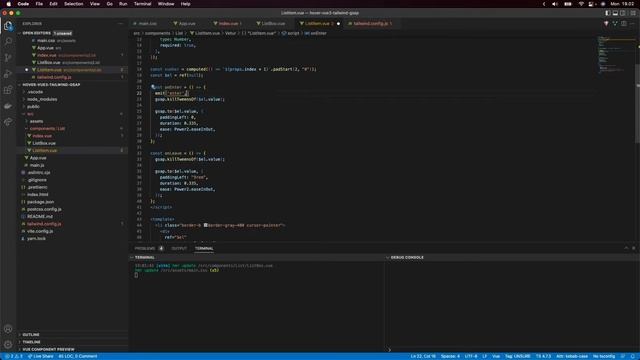Image resolution: width=640 pixels, height=360 pixels.
Task: Toggle the bottom panel layout icon
Action: point(615,13)
